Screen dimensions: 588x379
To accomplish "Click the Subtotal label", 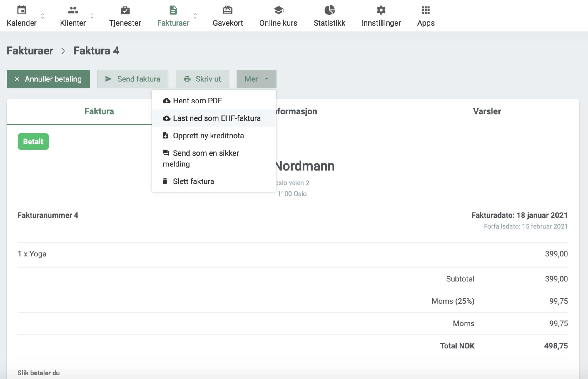I will [460, 279].
